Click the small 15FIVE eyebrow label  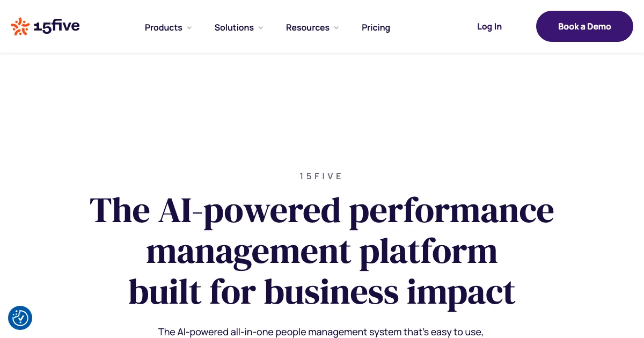(x=321, y=176)
